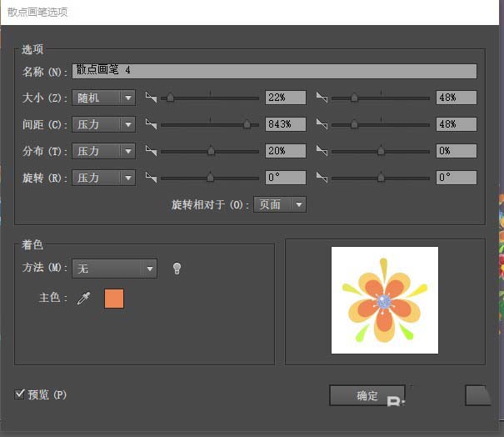
Task: Click the 大小 maximum slider handle
Action: (354, 98)
